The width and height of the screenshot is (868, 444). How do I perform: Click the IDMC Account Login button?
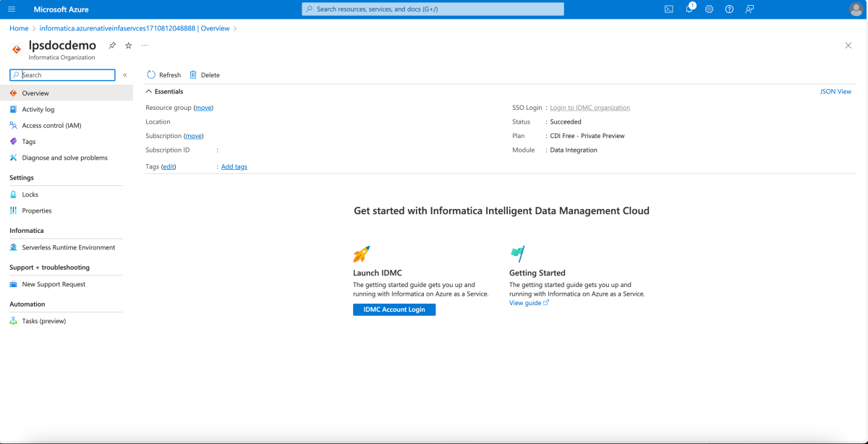(393, 309)
